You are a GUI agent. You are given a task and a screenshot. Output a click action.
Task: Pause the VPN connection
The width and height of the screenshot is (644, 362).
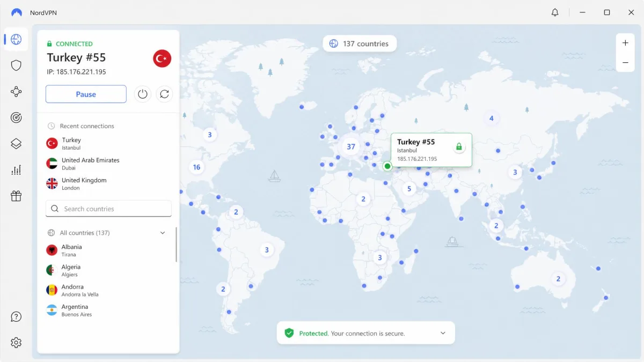pyautogui.click(x=86, y=94)
